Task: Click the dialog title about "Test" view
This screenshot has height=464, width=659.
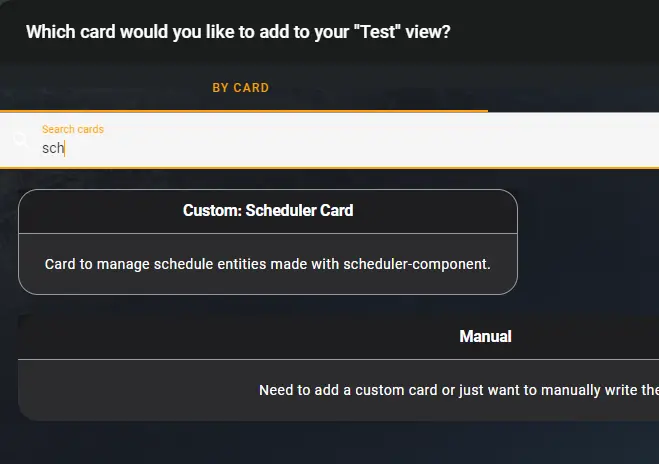Action: 238,32
